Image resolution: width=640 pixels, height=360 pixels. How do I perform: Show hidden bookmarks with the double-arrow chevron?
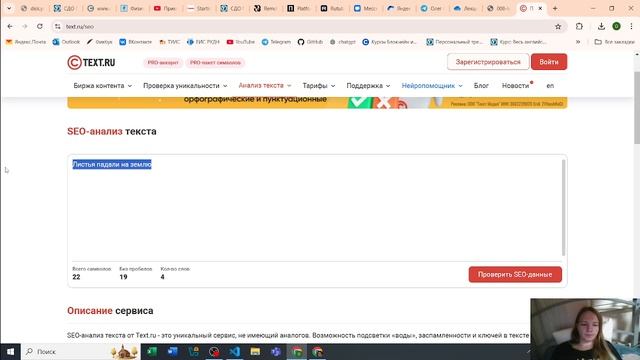pos(578,42)
